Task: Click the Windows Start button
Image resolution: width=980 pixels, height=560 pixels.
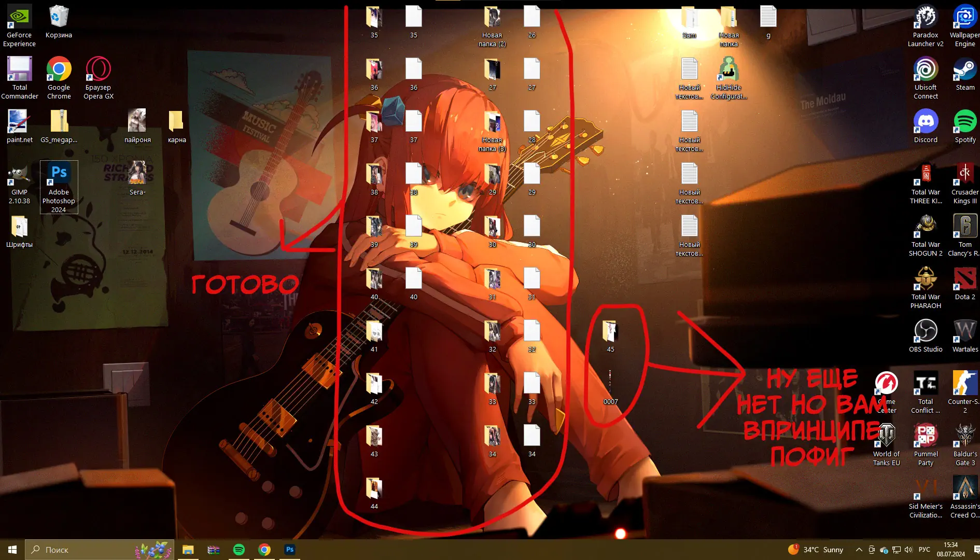Action: tap(12, 550)
